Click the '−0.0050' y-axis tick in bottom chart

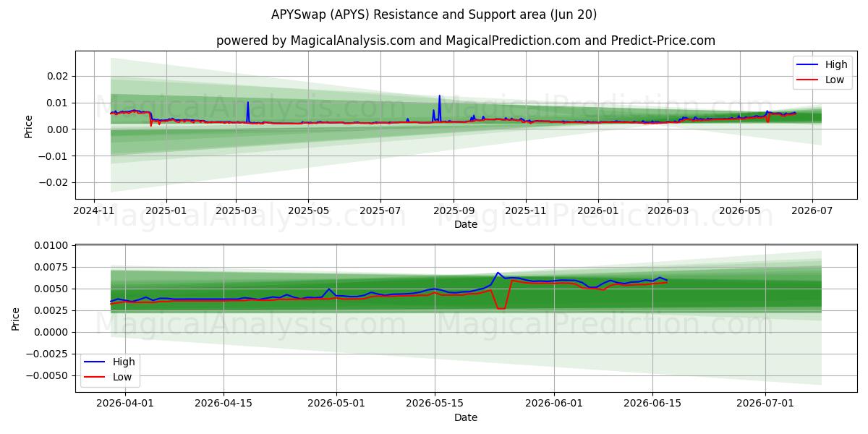(x=48, y=375)
